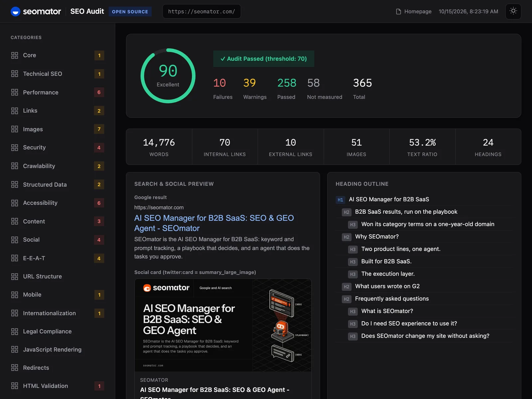Viewport: 532px width, 399px height.
Task: Click the Performance count badge 6
Action: coord(99,92)
